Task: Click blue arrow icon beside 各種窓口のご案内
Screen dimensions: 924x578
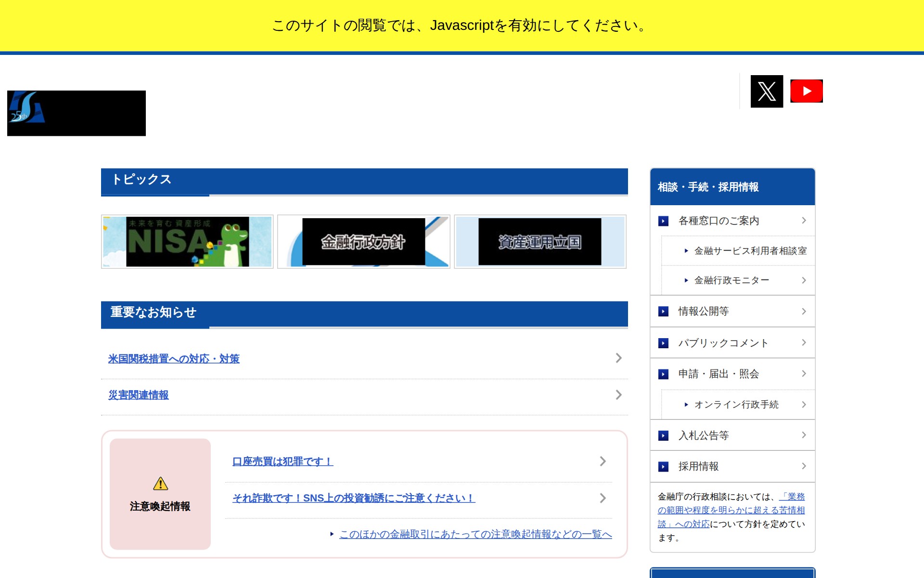Action: coord(663,221)
